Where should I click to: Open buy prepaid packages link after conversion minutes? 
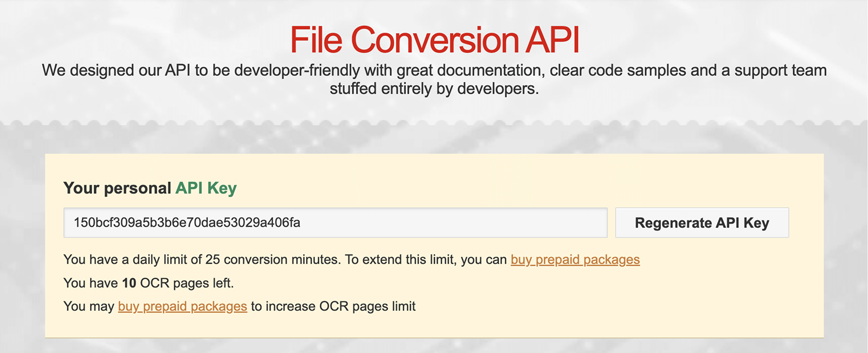[x=575, y=260]
